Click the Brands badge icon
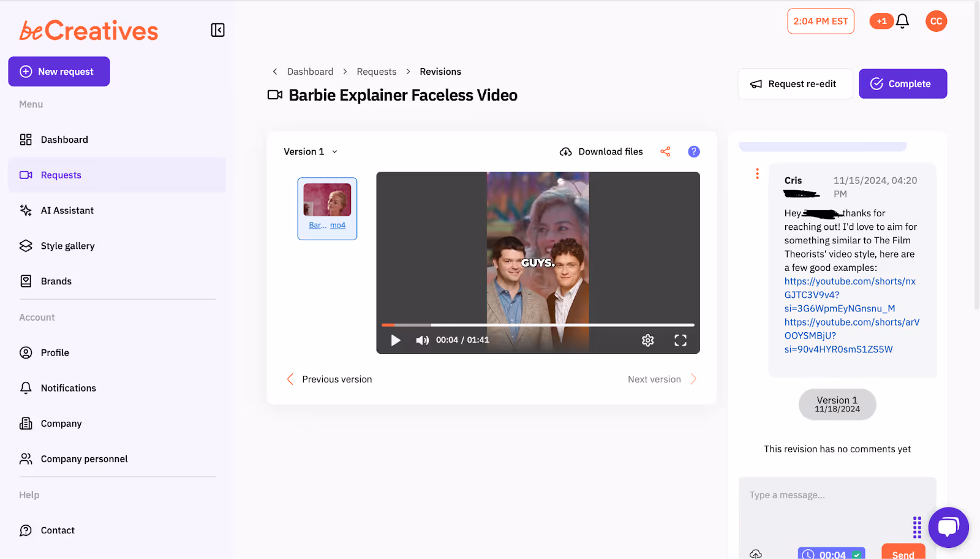The height and width of the screenshot is (559, 980). [26, 281]
